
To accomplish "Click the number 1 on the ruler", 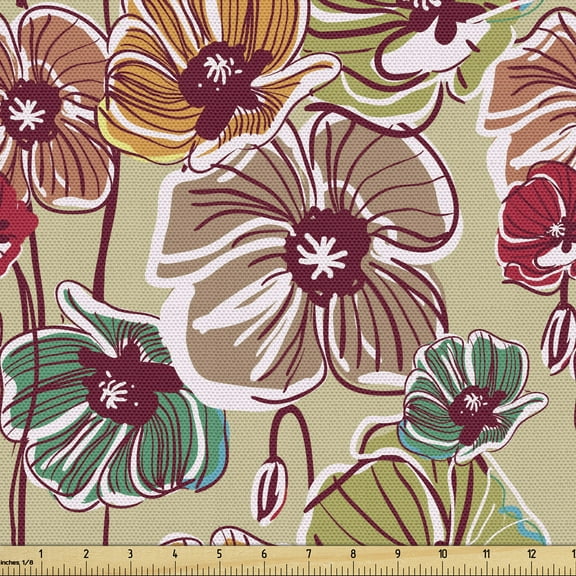I will coord(41,554).
